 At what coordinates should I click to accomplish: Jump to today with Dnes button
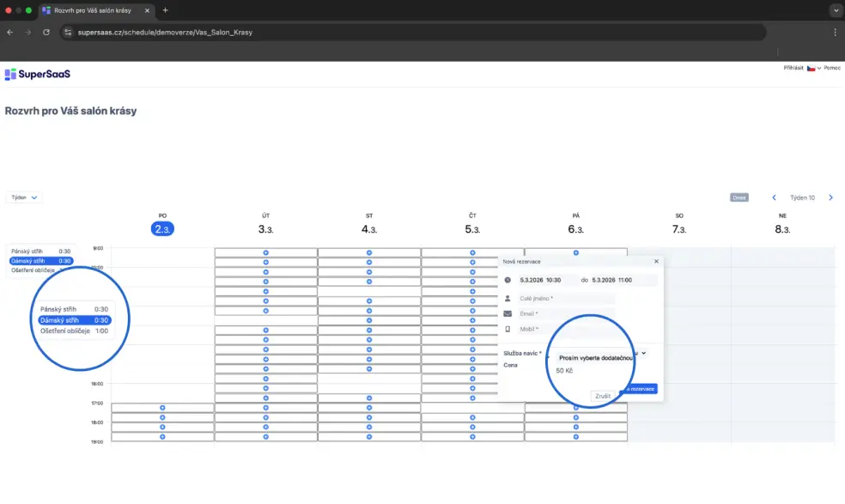739,197
